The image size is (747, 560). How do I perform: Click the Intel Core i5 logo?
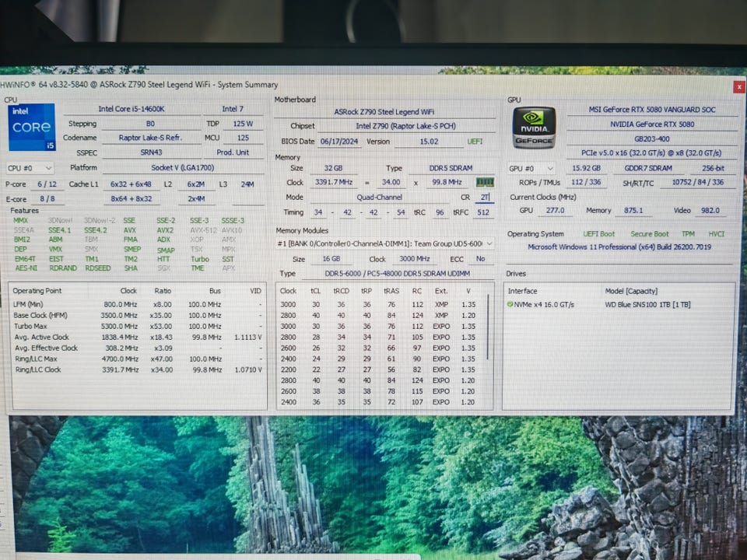tap(32, 128)
